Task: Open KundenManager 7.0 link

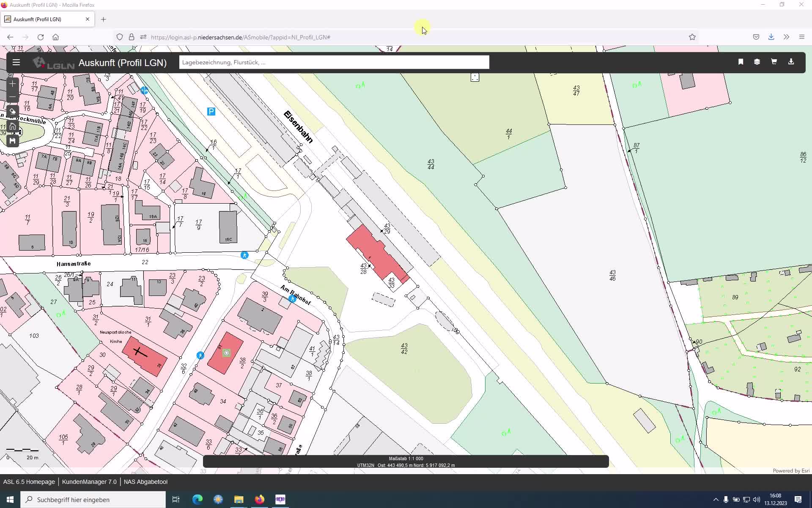Action: 89,482
